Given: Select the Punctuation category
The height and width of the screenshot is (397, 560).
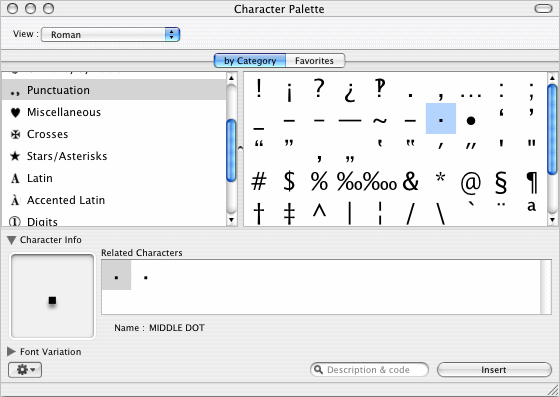Looking at the screenshot, I should tap(114, 90).
